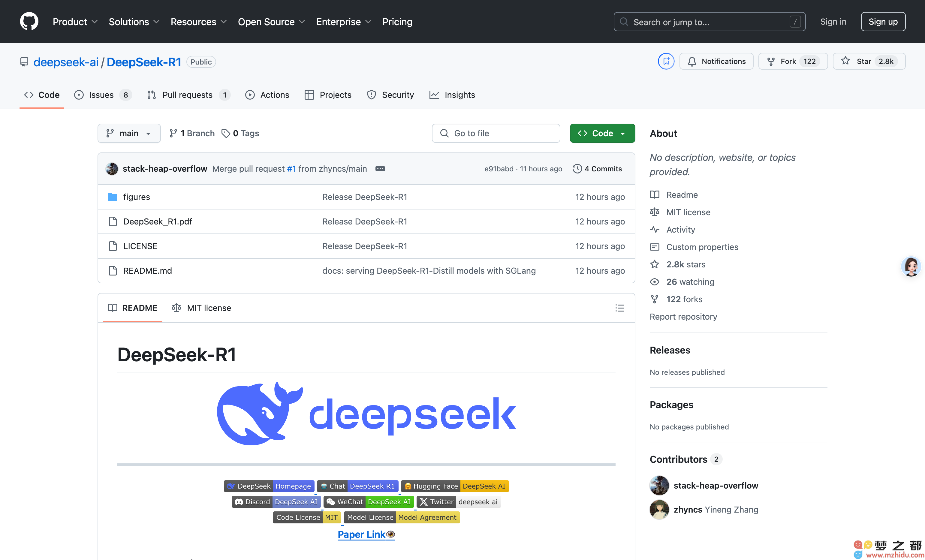Open the README.md file
The image size is (925, 560).
click(x=147, y=271)
